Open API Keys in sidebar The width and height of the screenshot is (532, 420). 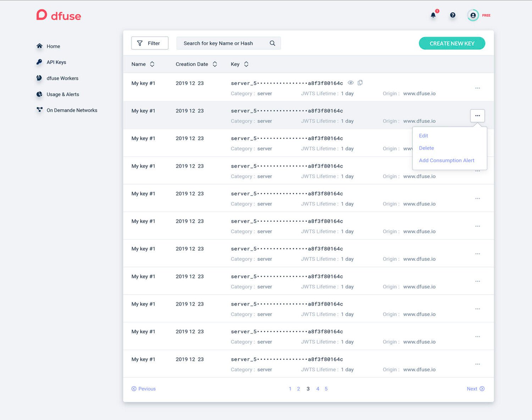pos(56,62)
